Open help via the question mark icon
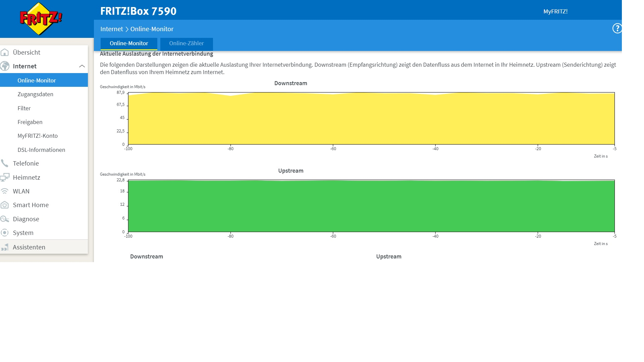Image resolution: width=644 pixels, height=362 pixels. 617,28
